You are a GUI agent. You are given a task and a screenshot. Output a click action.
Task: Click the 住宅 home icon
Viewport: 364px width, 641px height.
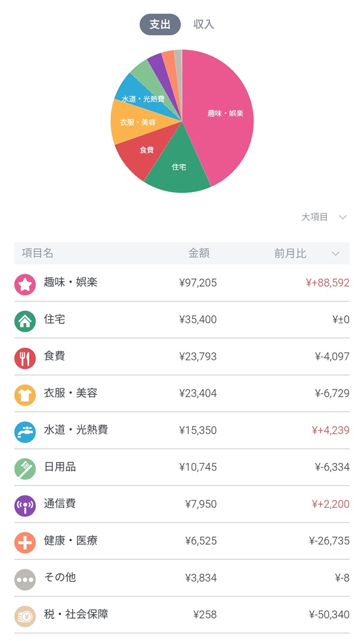[26, 320]
